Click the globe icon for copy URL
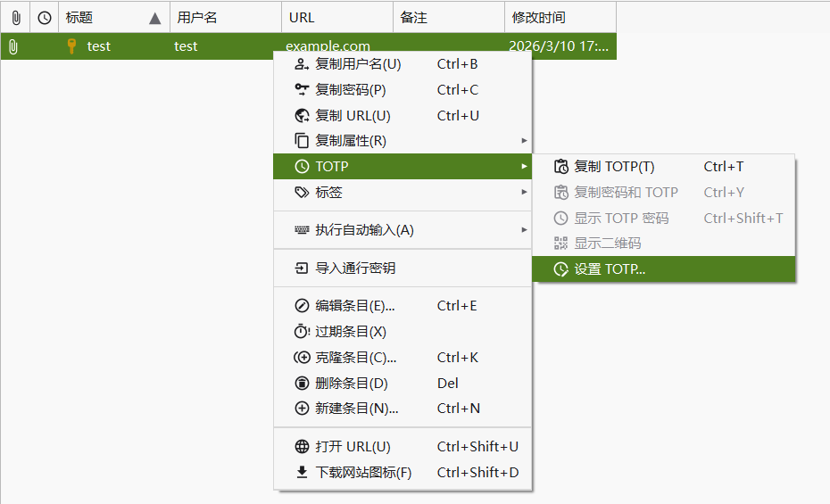 tap(302, 115)
